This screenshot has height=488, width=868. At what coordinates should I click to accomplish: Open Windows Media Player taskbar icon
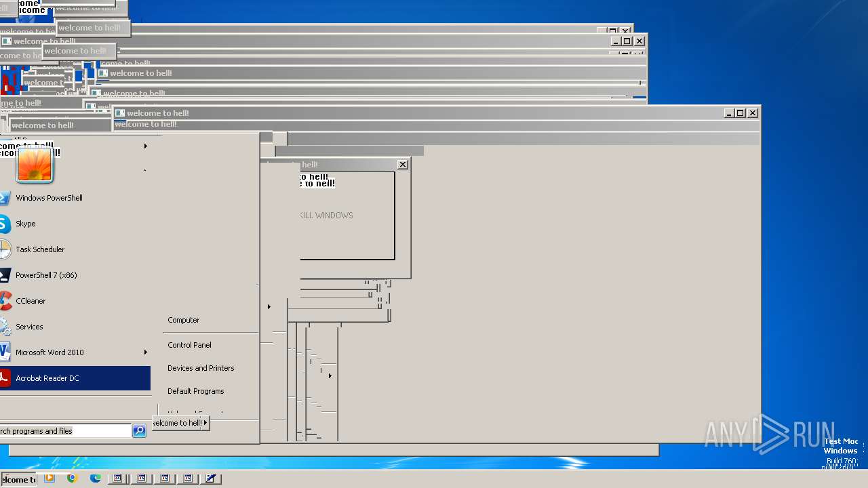(50, 478)
